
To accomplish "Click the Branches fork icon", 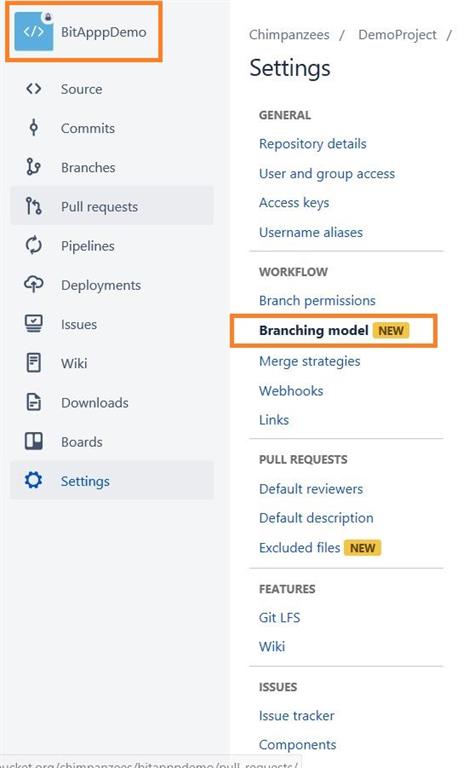I will 33,167.
